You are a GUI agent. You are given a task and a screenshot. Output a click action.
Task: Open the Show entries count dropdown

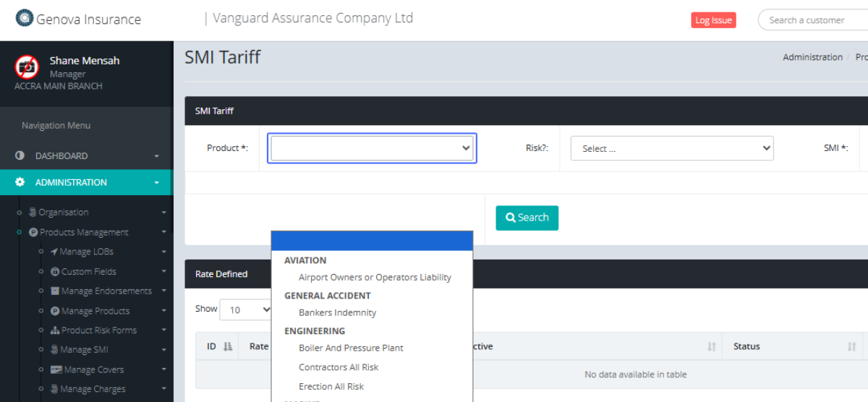coord(246,309)
